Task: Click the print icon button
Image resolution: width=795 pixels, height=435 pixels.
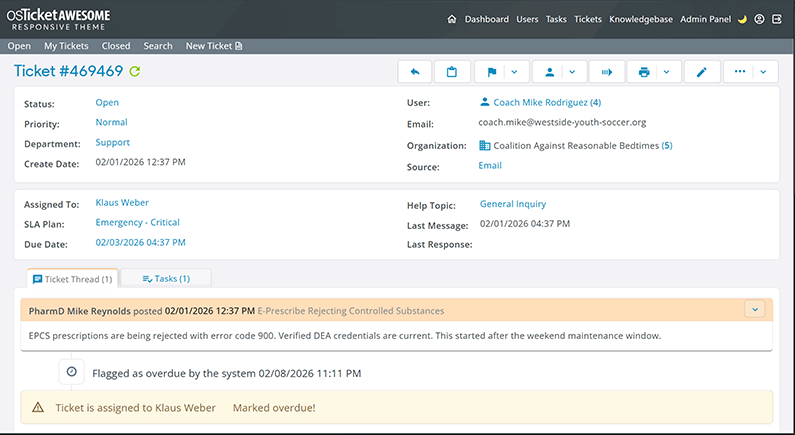Action: (645, 72)
